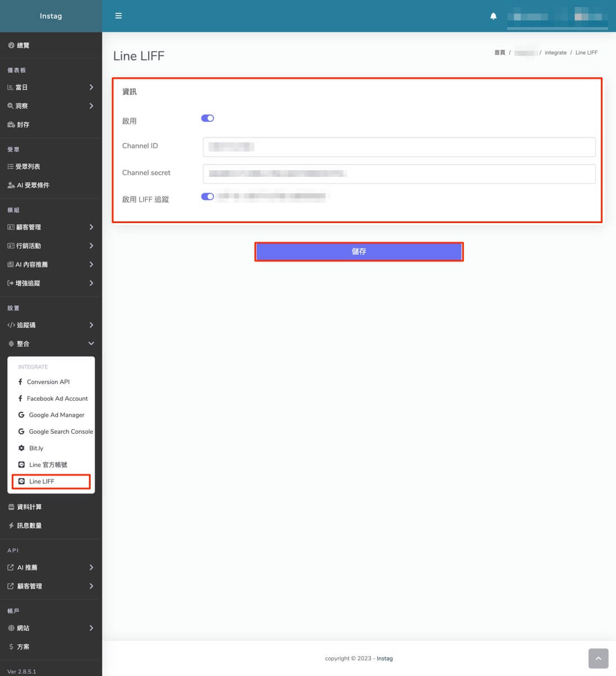Open Line 官方帳號 menu item

pos(51,465)
